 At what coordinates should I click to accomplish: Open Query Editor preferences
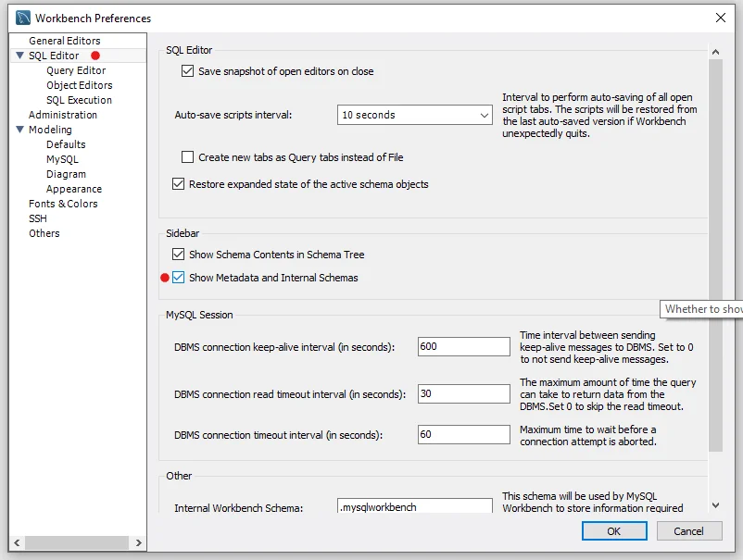pos(76,70)
